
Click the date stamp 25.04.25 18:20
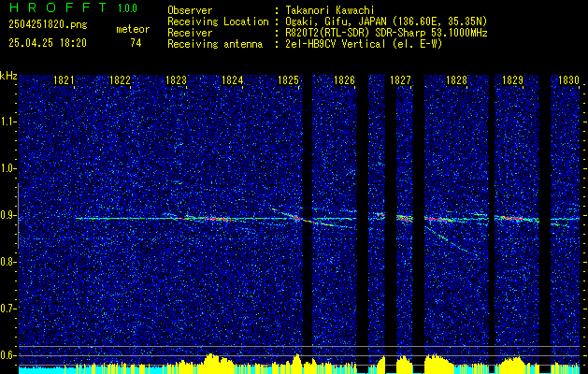coord(48,43)
